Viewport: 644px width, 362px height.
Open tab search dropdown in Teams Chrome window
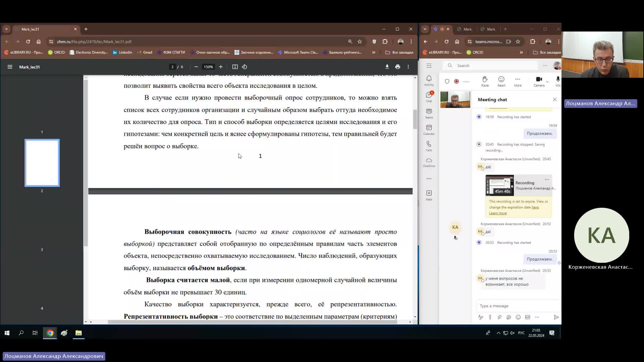coord(425,29)
